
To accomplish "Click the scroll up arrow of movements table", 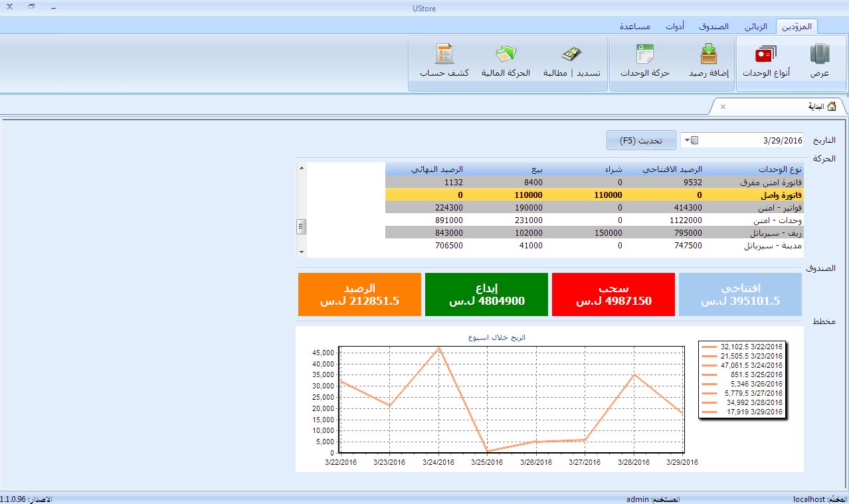I will point(301,168).
